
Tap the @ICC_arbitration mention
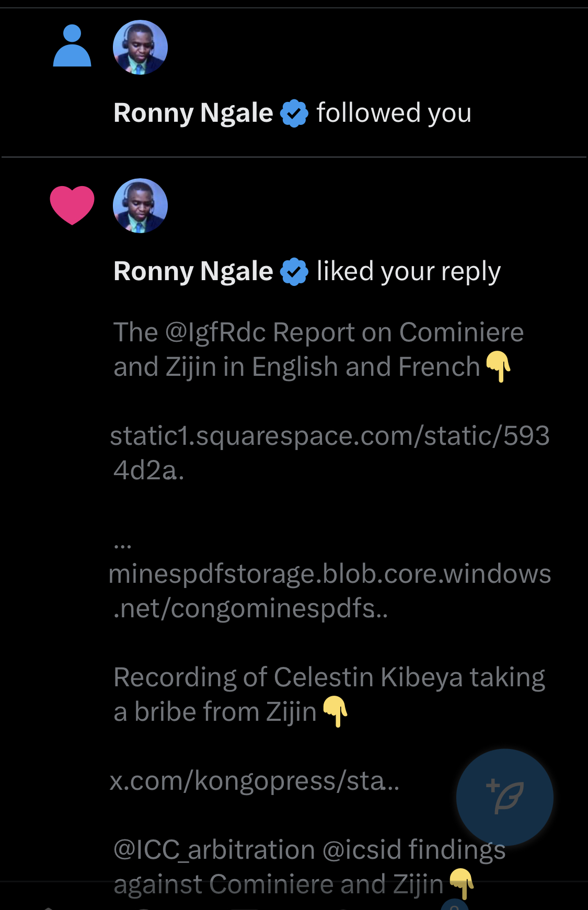(x=214, y=849)
